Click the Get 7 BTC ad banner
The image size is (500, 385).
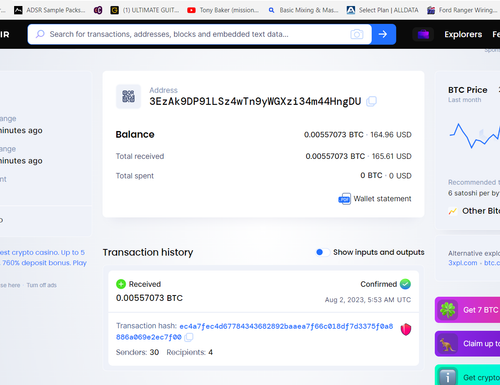[467, 310]
